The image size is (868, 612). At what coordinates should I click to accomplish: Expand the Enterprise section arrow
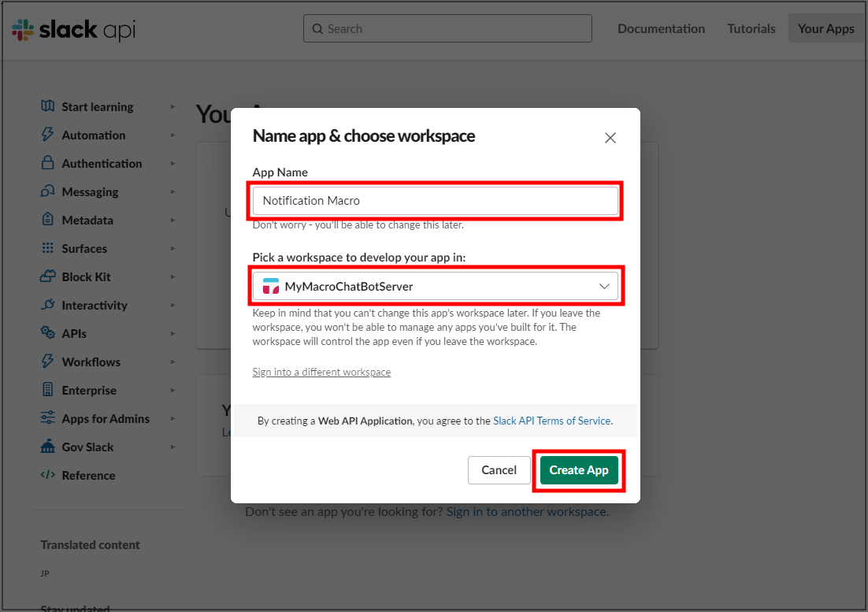coord(172,390)
